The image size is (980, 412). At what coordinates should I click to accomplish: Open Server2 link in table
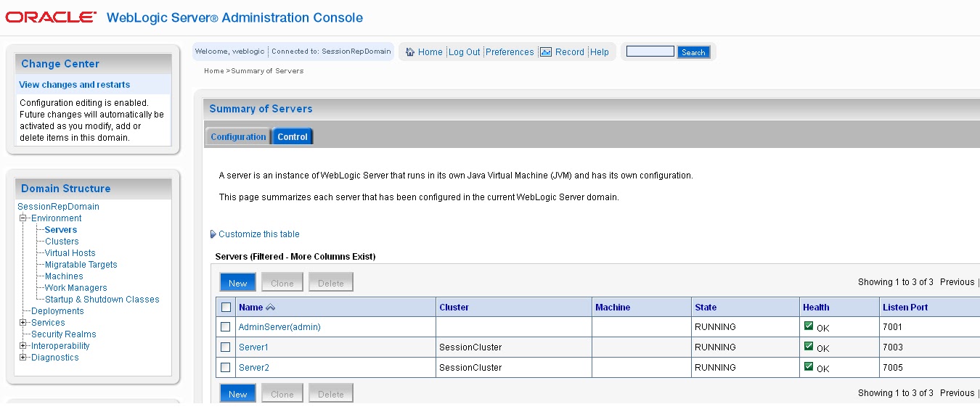(254, 368)
